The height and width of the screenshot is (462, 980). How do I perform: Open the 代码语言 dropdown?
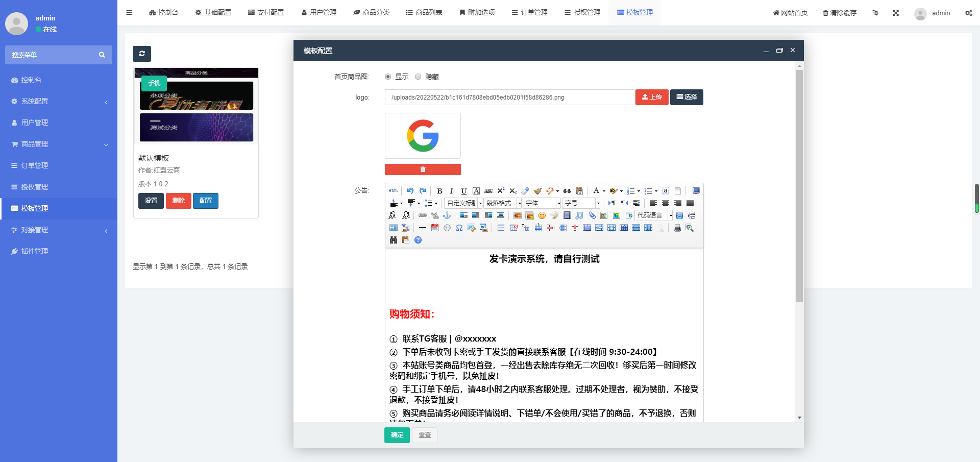(654, 215)
